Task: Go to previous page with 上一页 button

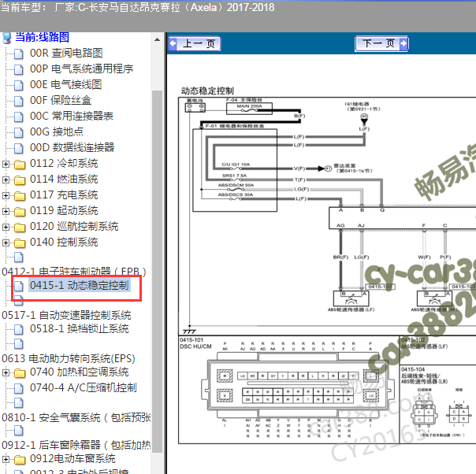Action: (x=195, y=43)
